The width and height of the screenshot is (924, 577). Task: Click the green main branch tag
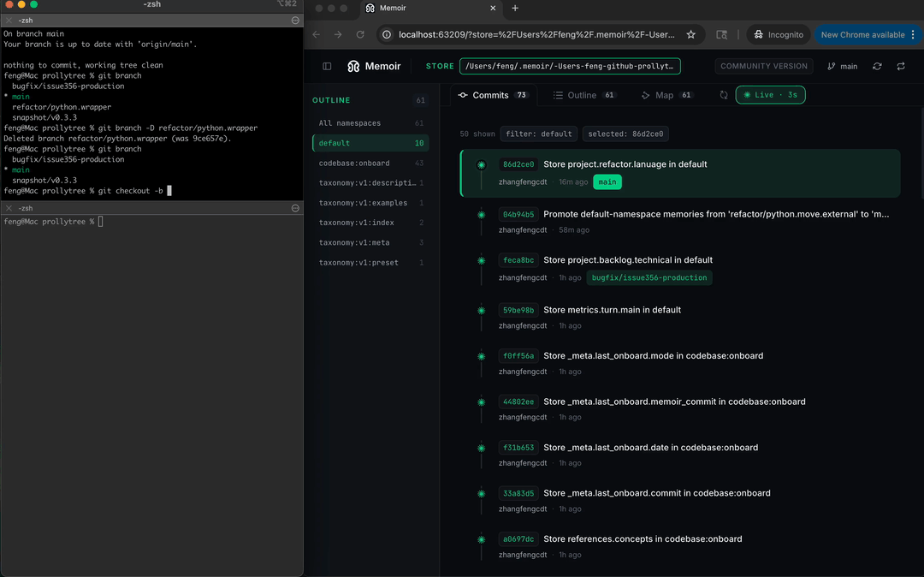coord(607,182)
